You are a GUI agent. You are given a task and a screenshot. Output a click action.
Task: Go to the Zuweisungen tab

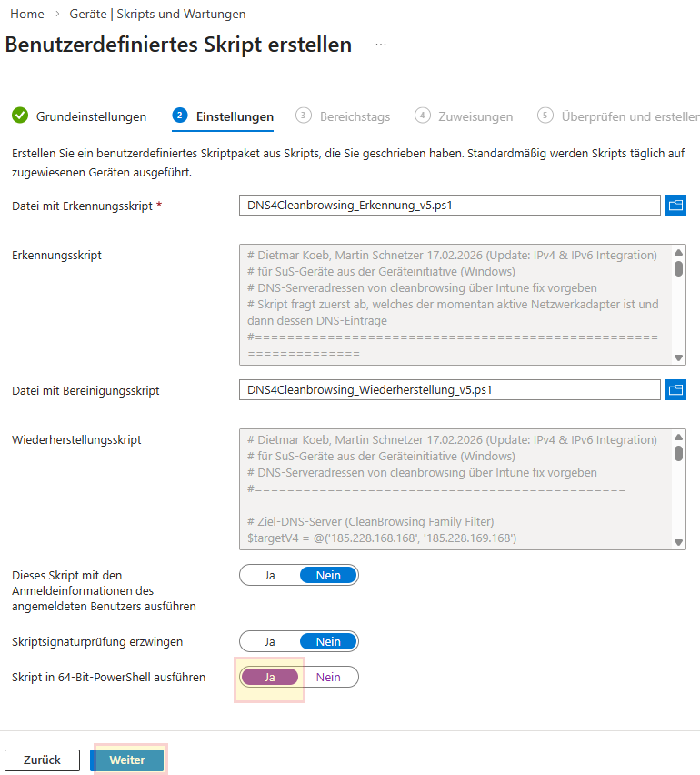tap(475, 116)
